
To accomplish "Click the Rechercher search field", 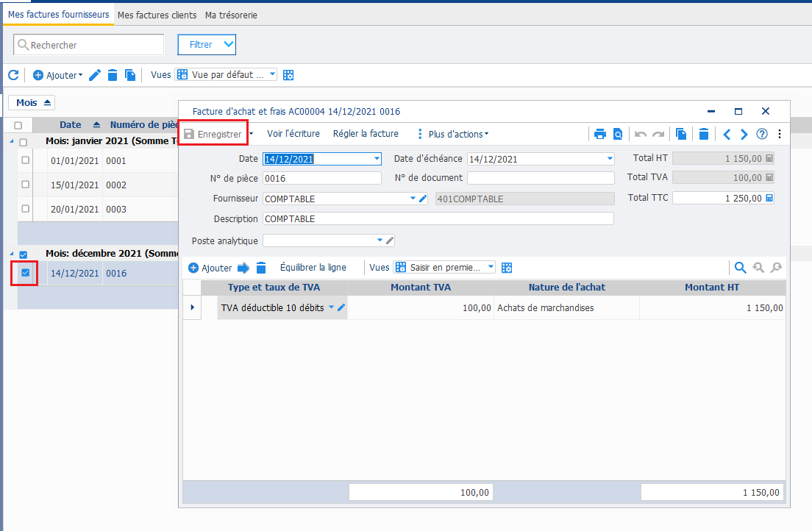I will click(x=88, y=45).
